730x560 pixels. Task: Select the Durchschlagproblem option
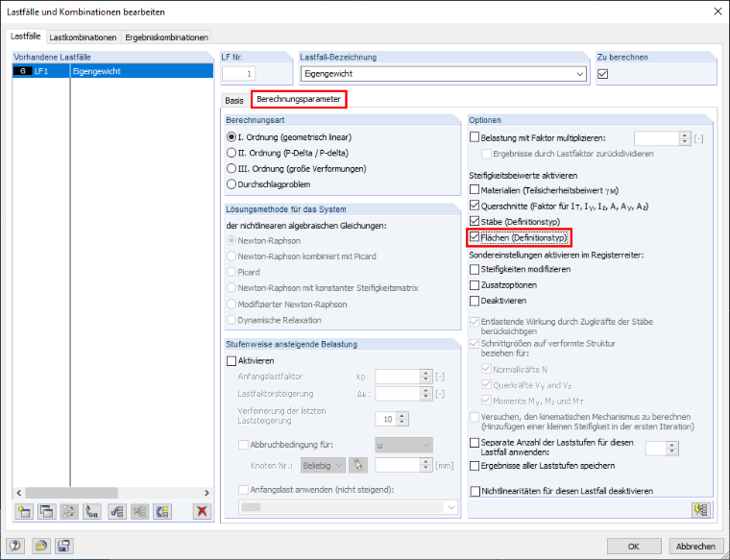(269, 184)
